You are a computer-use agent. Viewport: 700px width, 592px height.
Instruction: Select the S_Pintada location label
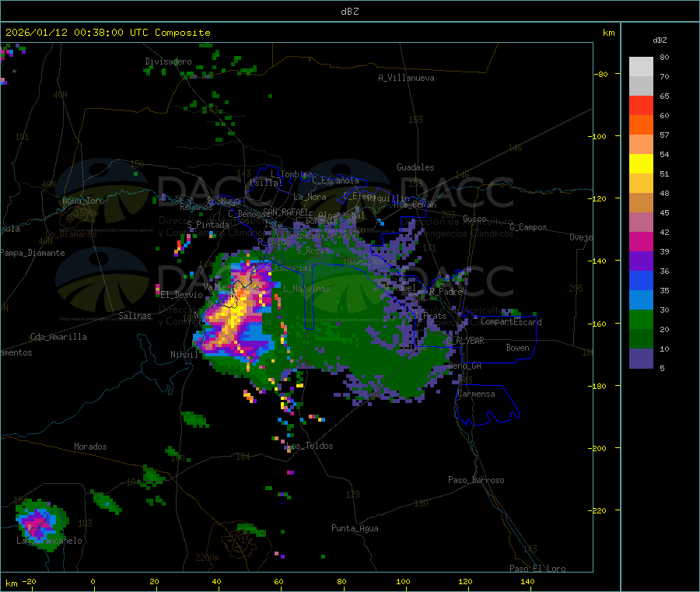pyautogui.click(x=208, y=225)
